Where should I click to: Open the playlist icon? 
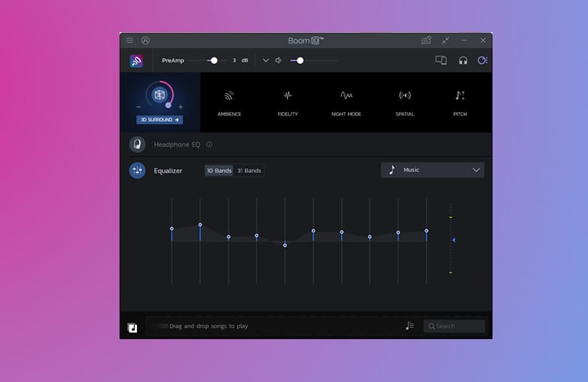point(410,326)
